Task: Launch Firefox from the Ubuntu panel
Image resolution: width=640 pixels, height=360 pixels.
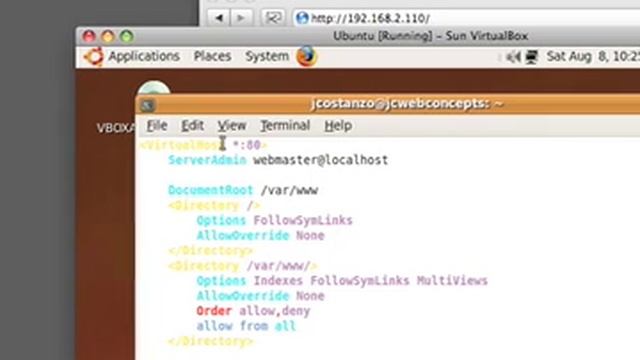Action: 307,56
